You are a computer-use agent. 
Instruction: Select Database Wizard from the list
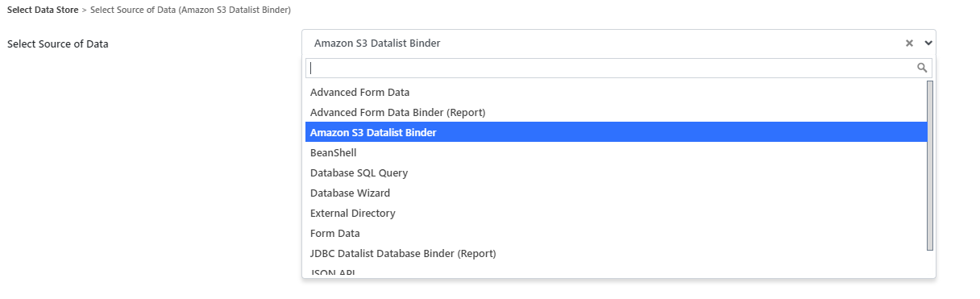pos(616,193)
